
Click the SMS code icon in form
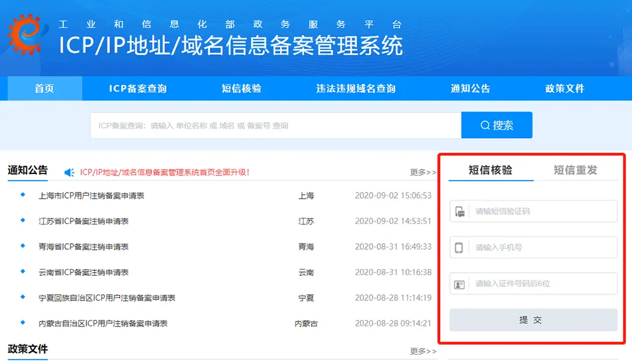tap(459, 212)
